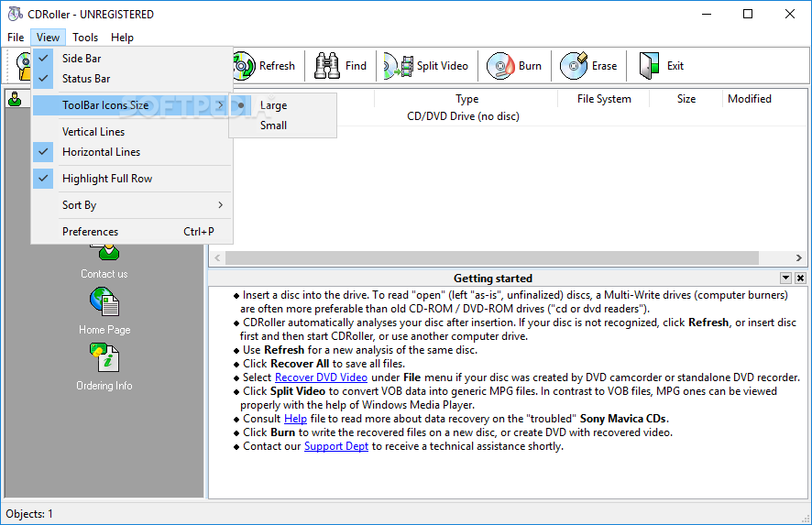
Task: Click the green user icon above sidebar
Action: (x=15, y=99)
